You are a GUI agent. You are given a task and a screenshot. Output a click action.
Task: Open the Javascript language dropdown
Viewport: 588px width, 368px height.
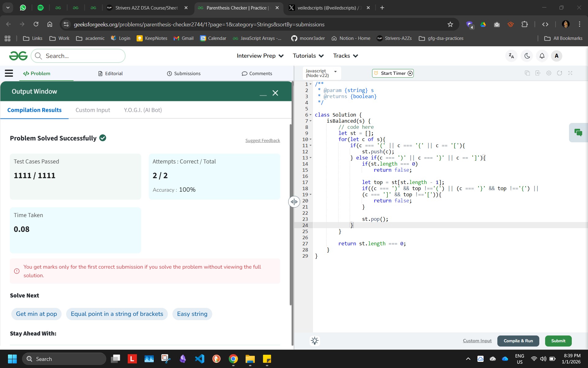tap(321, 73)
